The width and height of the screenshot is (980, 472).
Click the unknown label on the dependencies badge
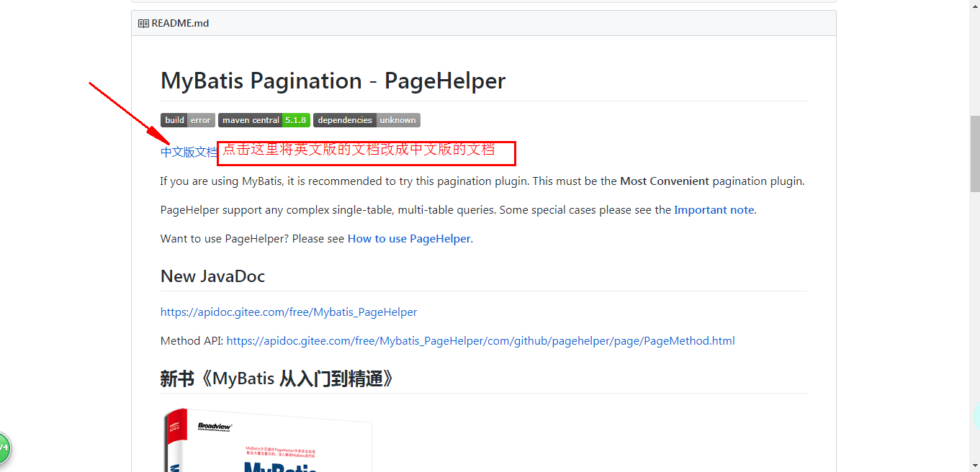pos(397,119)
